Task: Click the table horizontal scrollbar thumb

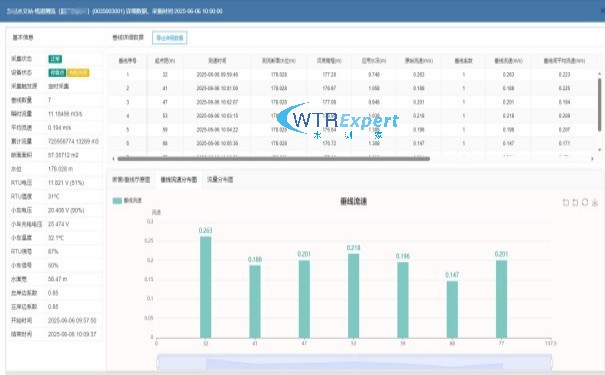Action: pos(274,159)
